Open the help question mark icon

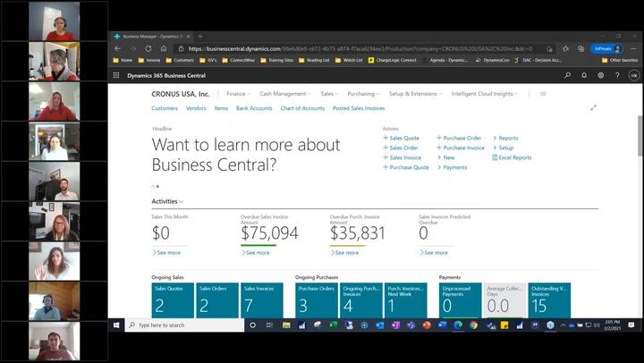pos(617,76)
